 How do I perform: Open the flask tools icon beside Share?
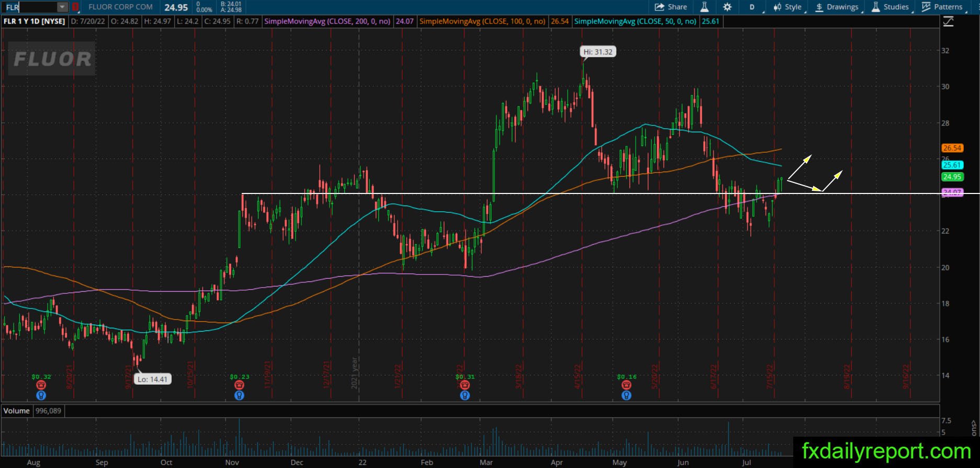pyautogui.click(x=704, y=7)
